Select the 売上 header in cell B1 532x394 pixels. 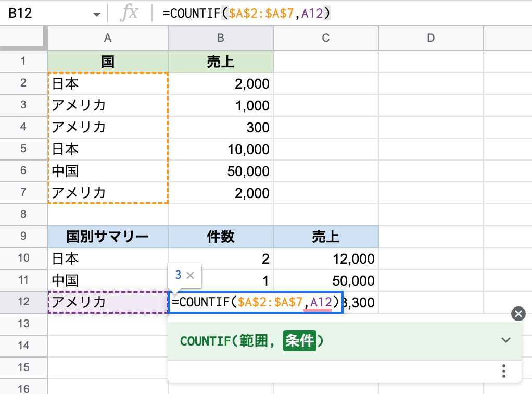(x=220, y=61)
